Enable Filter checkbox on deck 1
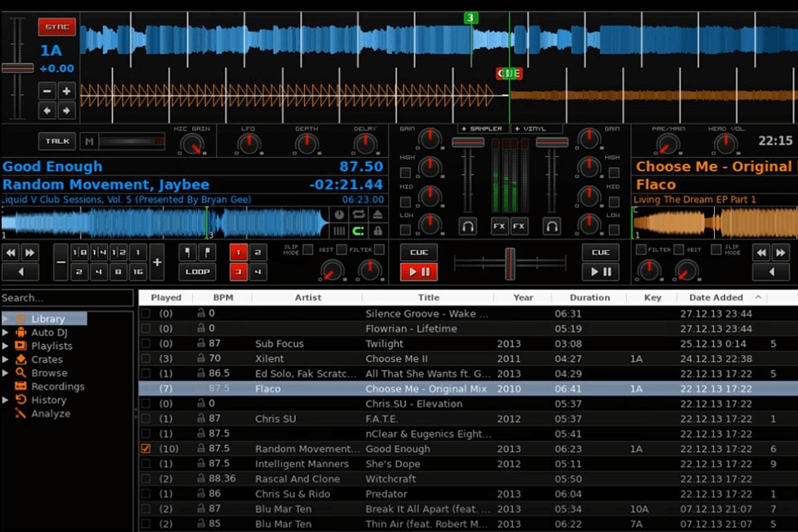The height and width of the screenshot is (532, 798). click(x=379, y=249)
